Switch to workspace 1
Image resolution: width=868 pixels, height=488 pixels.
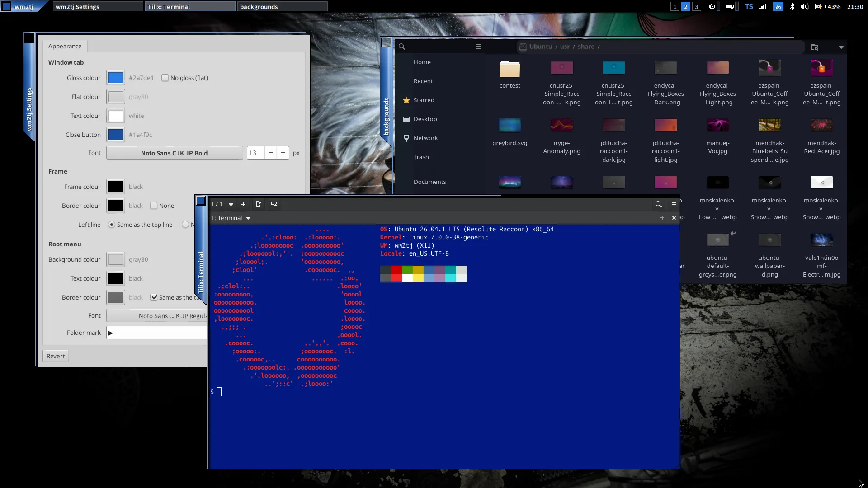pyautogui.click(x=675, y=7)
